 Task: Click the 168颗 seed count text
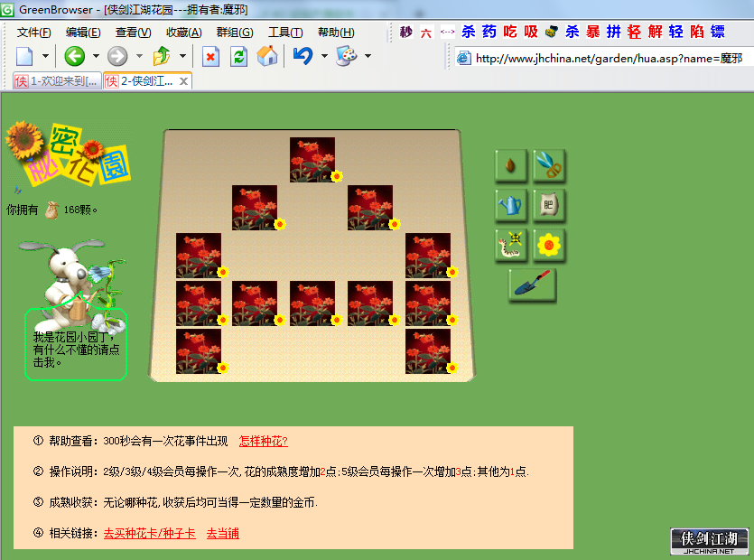pyautogui.click(x=80, y=210)
